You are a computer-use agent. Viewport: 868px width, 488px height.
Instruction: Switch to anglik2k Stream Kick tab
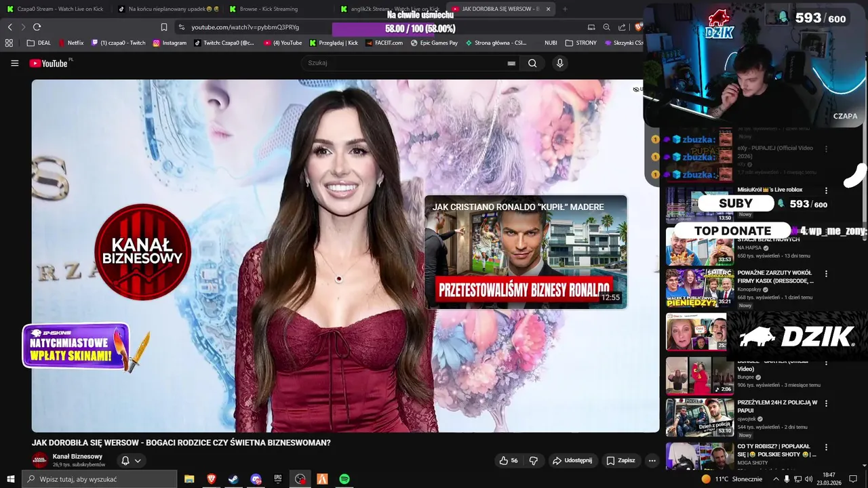(x=390, y=9)
